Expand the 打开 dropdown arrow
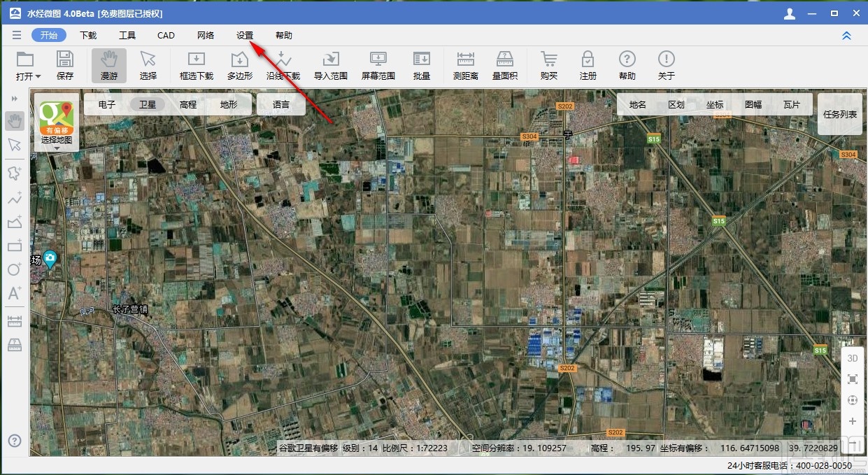The height and width of the screenshot is (475, 868). [38, 76]
